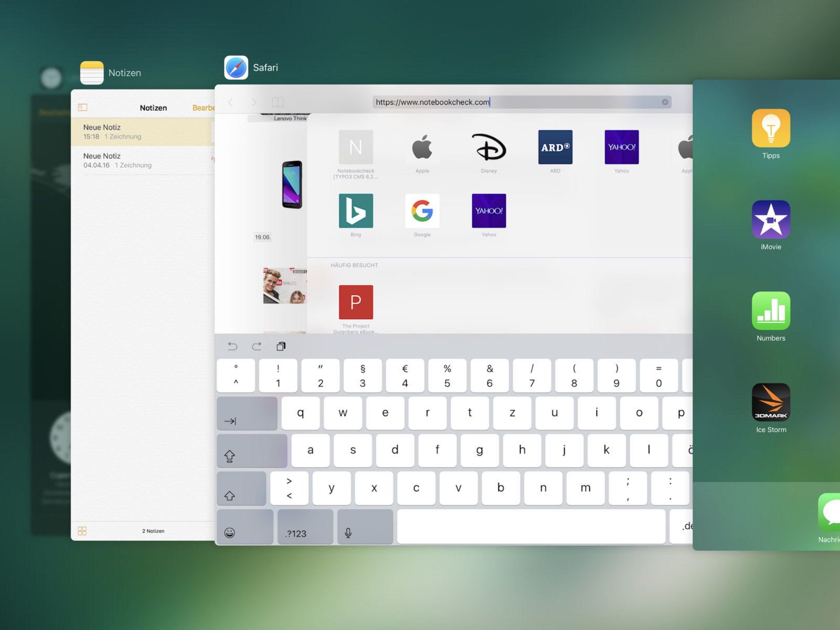Tap the keyboard undo arrow
This screenshot has height=630, width=840.
pyautogui.click(x=232, y=346)
